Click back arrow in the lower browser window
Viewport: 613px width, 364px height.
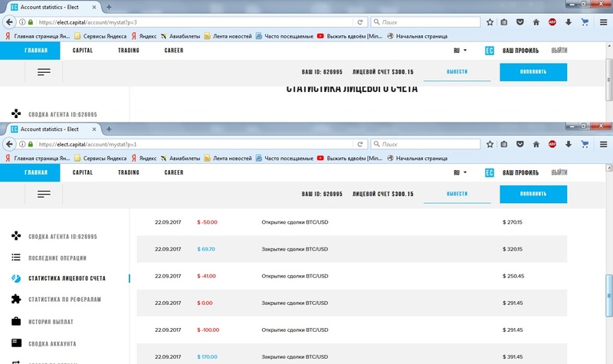9,144
